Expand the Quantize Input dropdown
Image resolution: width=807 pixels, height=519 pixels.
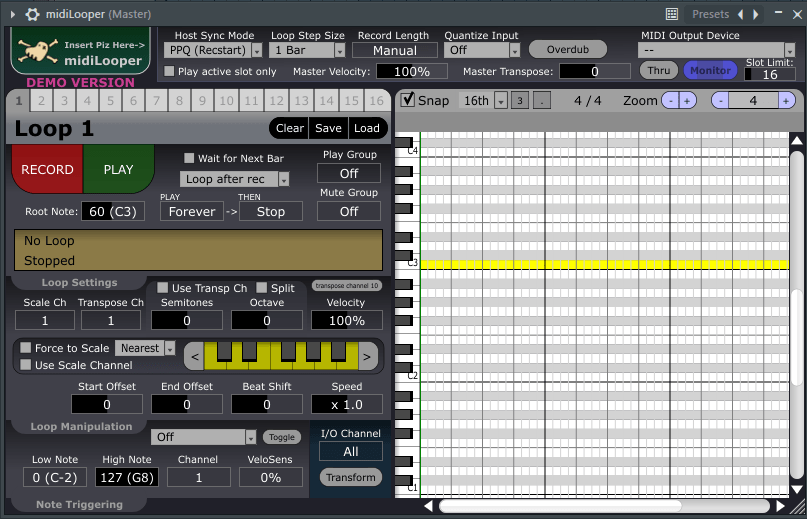515,50
